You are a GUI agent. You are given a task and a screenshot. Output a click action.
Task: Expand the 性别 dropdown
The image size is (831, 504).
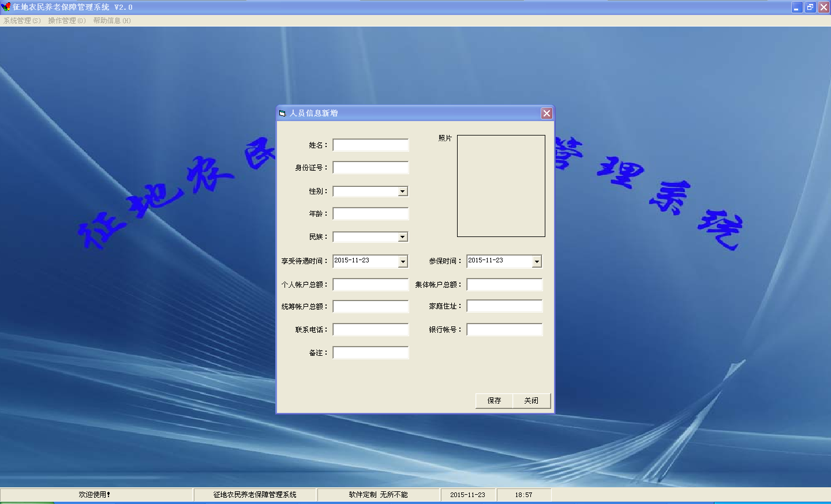click(403, 191)
